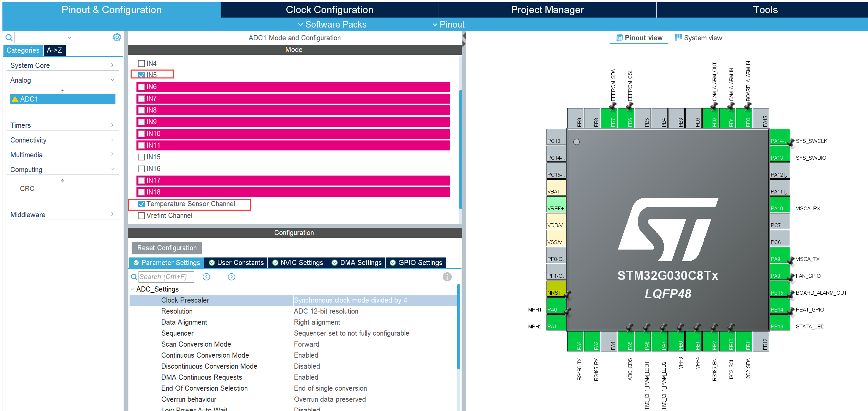Open the Software Packs dropdown
The image size is (868, 411).
click(332, 24)
